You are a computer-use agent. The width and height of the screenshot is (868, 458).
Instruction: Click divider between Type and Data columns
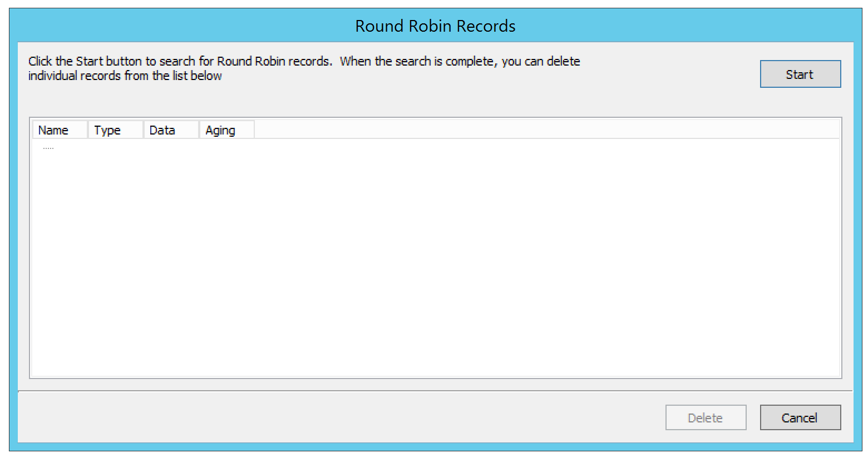click(144, 130)
